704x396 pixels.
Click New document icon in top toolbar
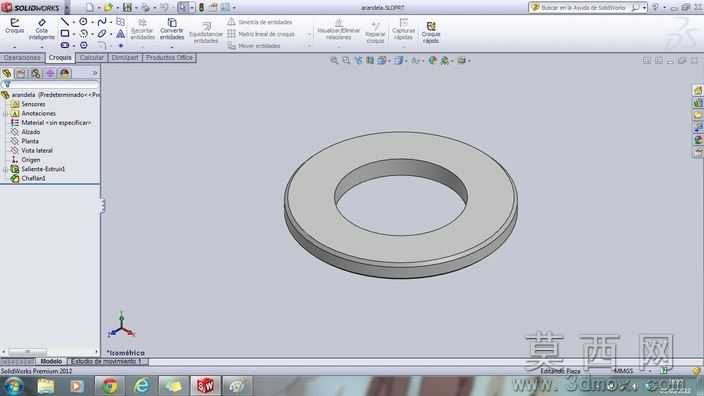pos(90,7)
